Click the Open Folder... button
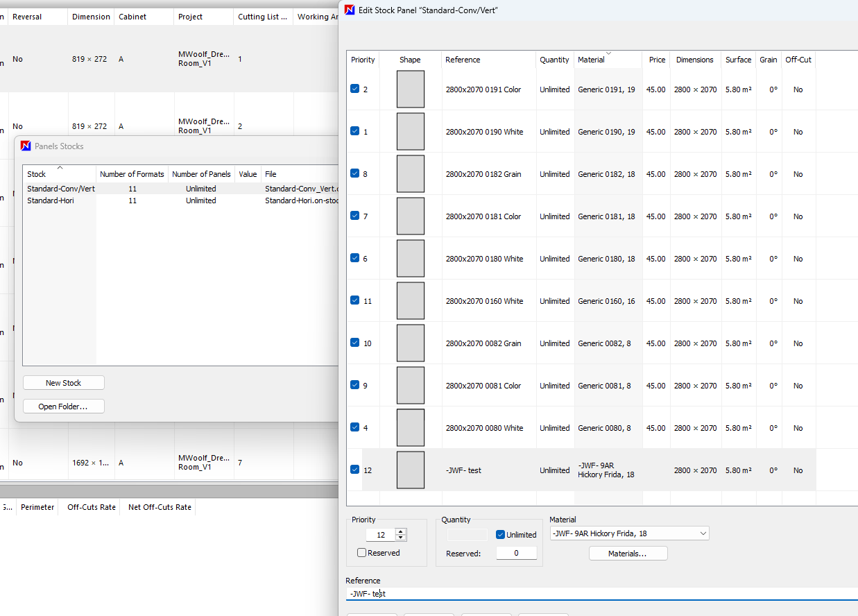 (63, 407)
